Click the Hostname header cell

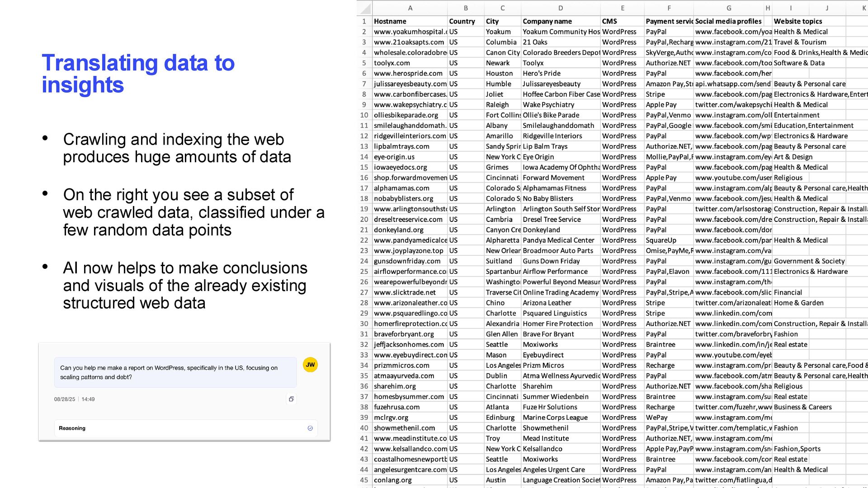[390, 21]
